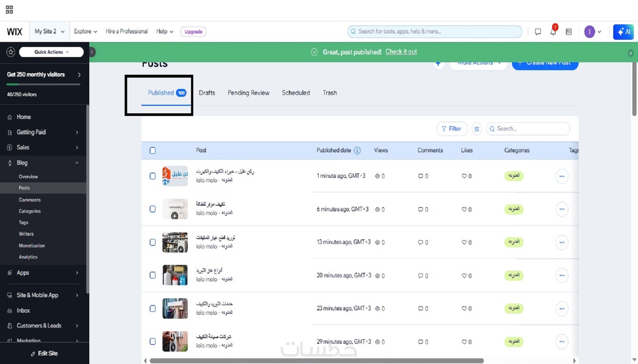Select the checkbox for the third post
The height and width of the screenshot is (364, 638).
pos(153,242)
